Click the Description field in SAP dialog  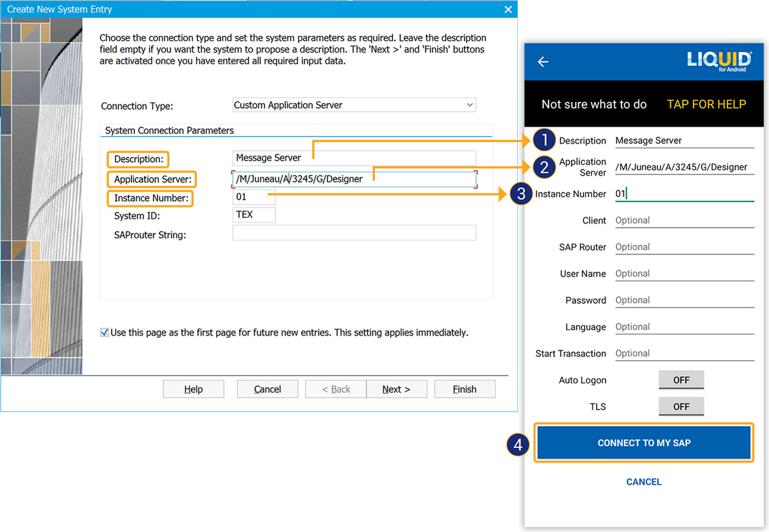tap(354, 158)
